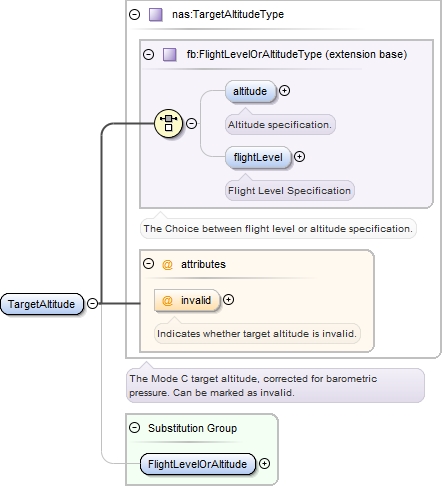The width and height of the screenshot is (443, 487).
Task: Collapse the Substitution Group box
Action: [134, 428]
